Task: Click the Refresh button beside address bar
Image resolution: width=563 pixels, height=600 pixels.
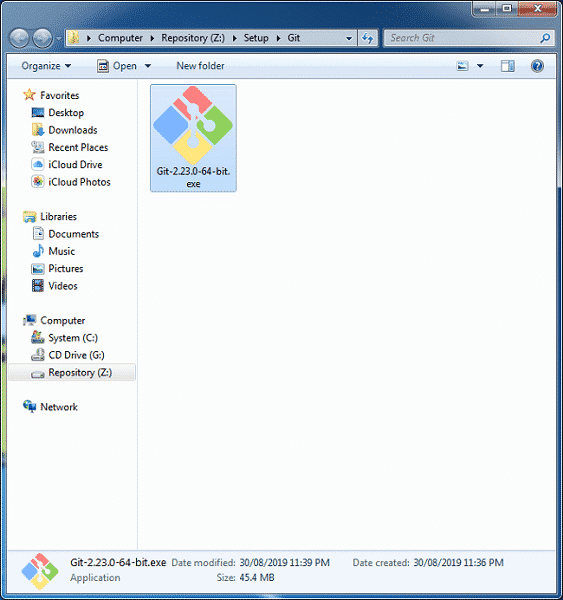Action: coord(368,38)
